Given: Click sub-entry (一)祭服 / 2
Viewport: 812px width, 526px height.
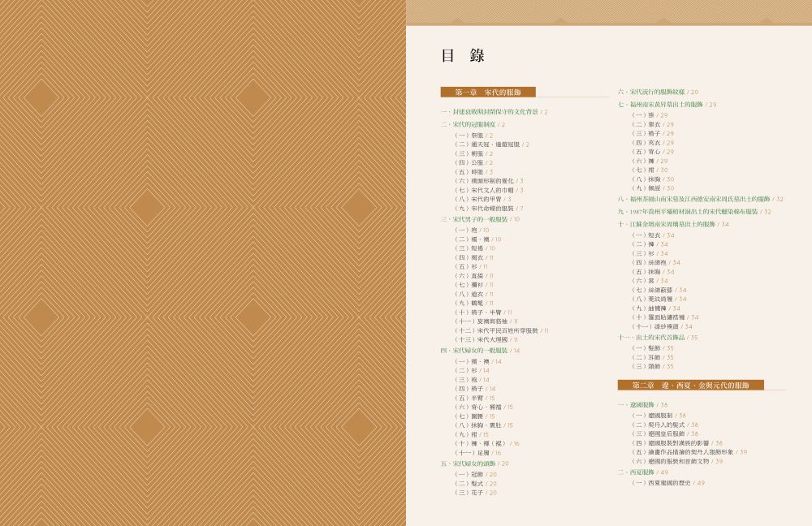Looking at the screenshot, I should click(x=473, y=136).
